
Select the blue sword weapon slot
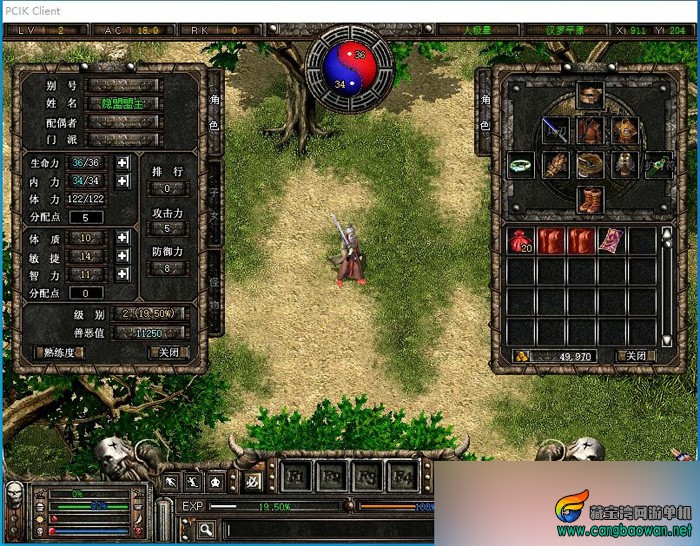pos(556,130)
